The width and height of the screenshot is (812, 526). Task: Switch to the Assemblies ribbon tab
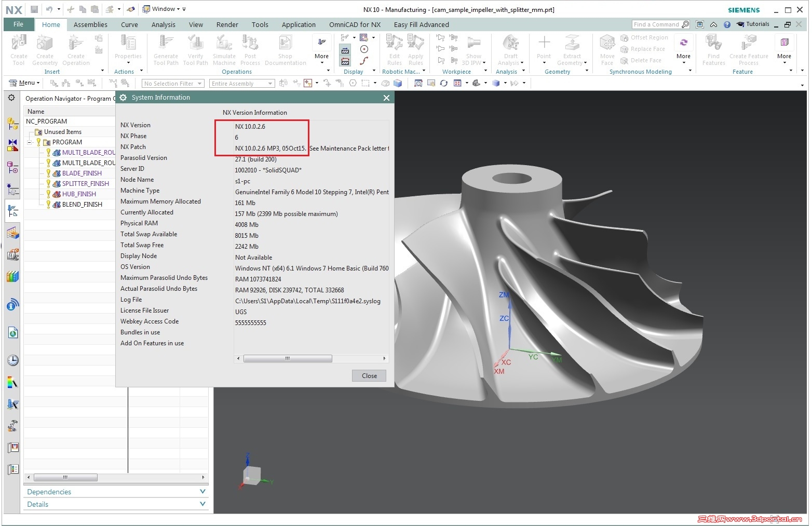pos(90,24)
